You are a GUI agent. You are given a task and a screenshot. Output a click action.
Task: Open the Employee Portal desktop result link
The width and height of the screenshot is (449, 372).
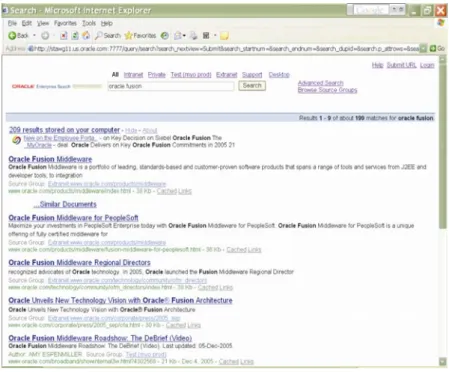pos(60,138)
